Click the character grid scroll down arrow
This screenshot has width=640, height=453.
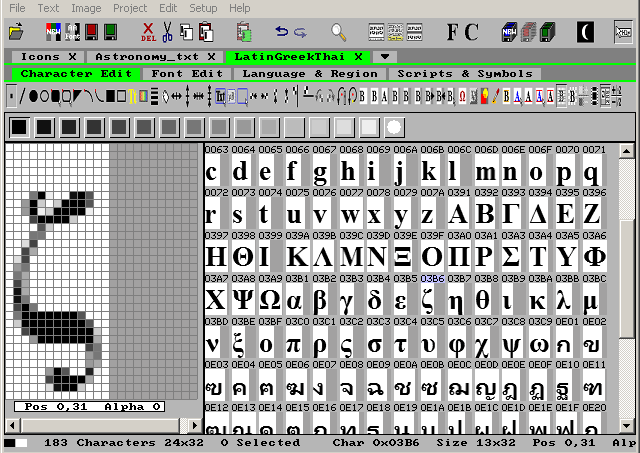point(627,426)
